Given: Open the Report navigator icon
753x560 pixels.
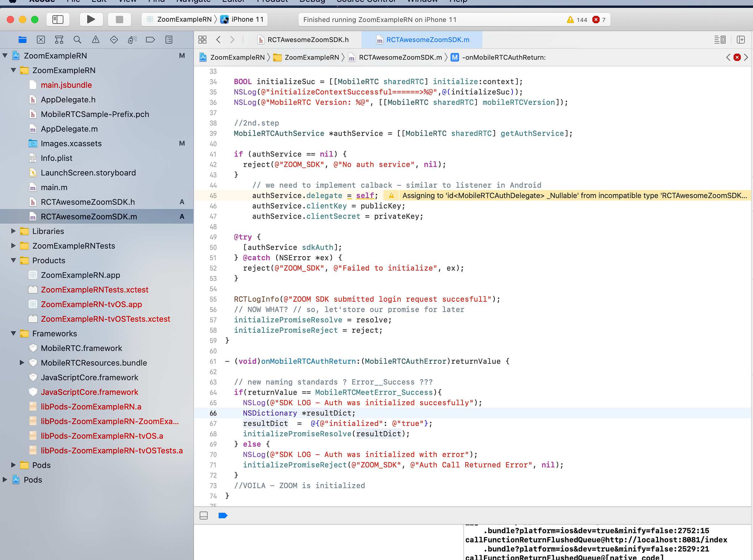Looking at the screenshot, I should pos(168,40).
